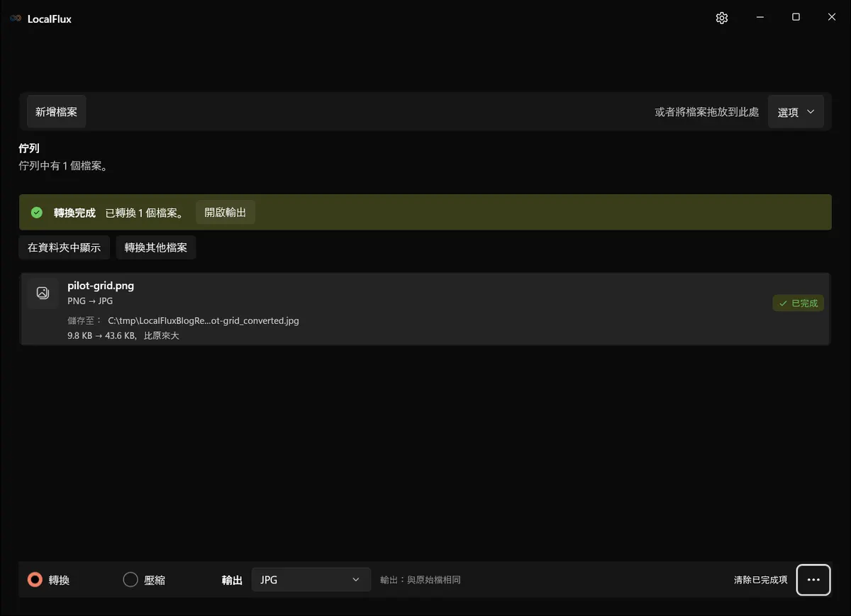851x616 pixels.
Task: Minimize the LocalFlux window
Action: pyautogui.click(x=760, y=18)
